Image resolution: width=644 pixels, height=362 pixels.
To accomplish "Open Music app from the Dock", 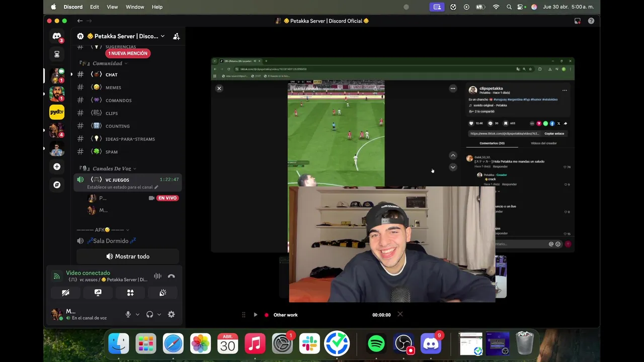I will coord(255,344).
